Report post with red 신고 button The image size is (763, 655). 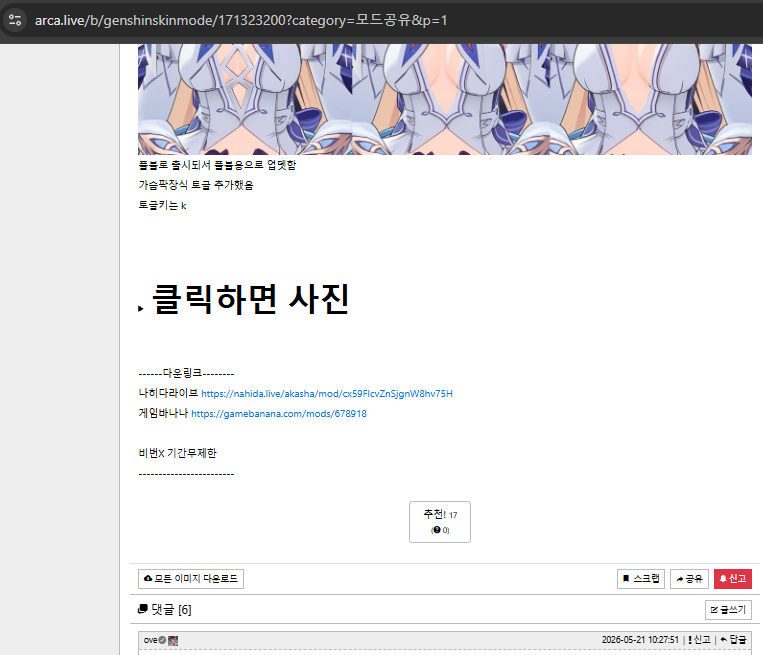pos(733,579)
